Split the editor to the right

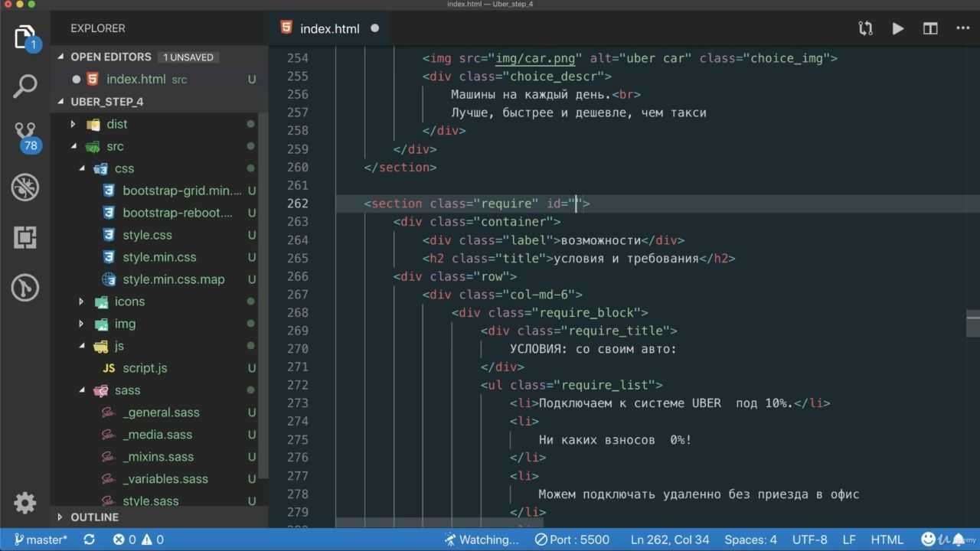[930, 28]
